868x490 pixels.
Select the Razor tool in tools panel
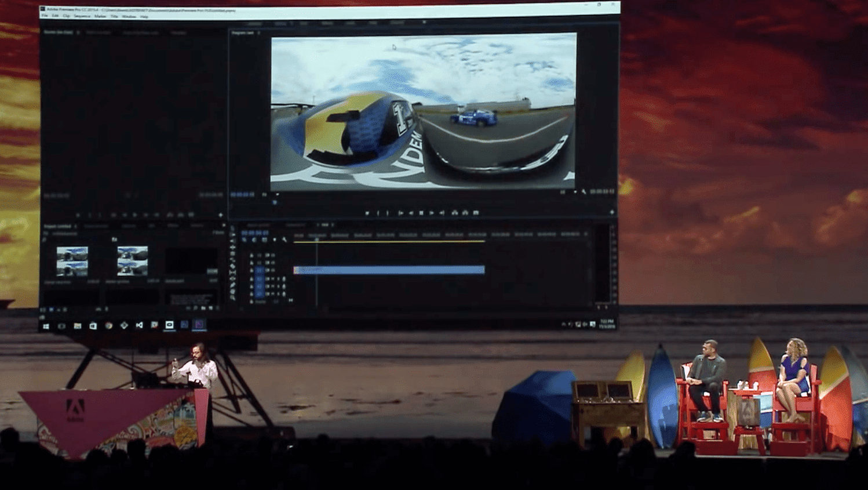232,260
